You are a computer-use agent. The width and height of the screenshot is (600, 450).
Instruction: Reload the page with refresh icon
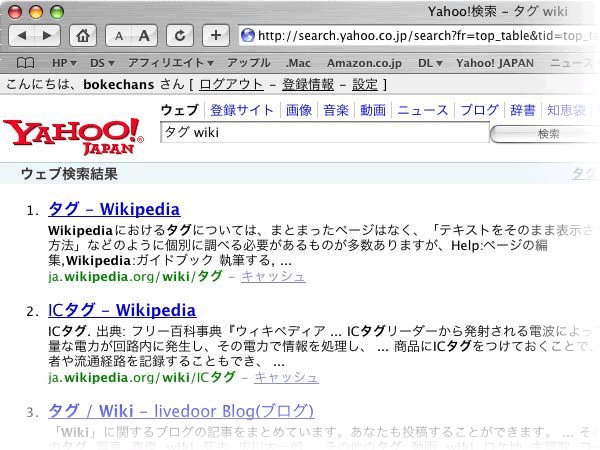(180, 36)
